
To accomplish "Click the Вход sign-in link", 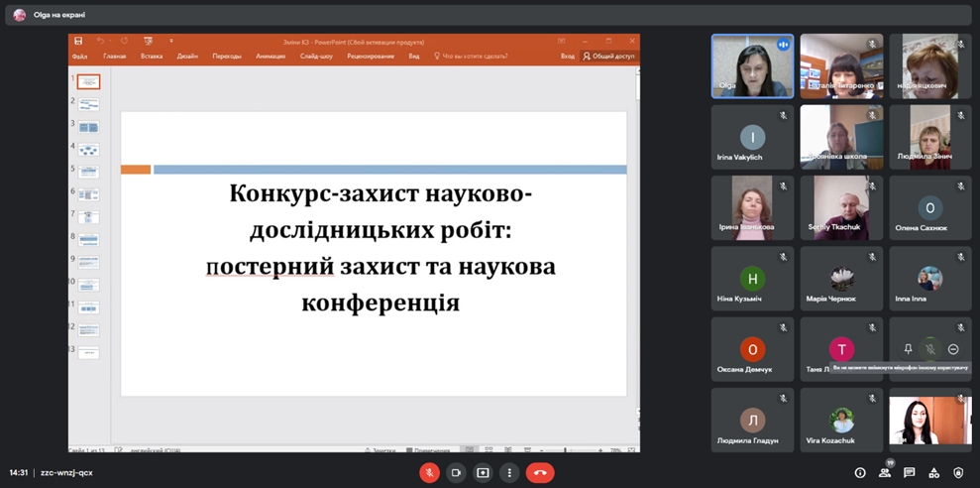I will 568,57.
